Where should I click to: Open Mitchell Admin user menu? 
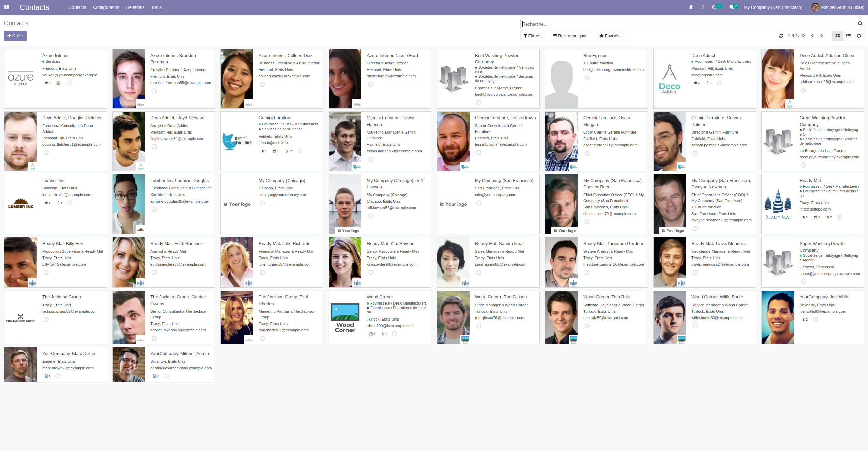click(x=838, y=7)
